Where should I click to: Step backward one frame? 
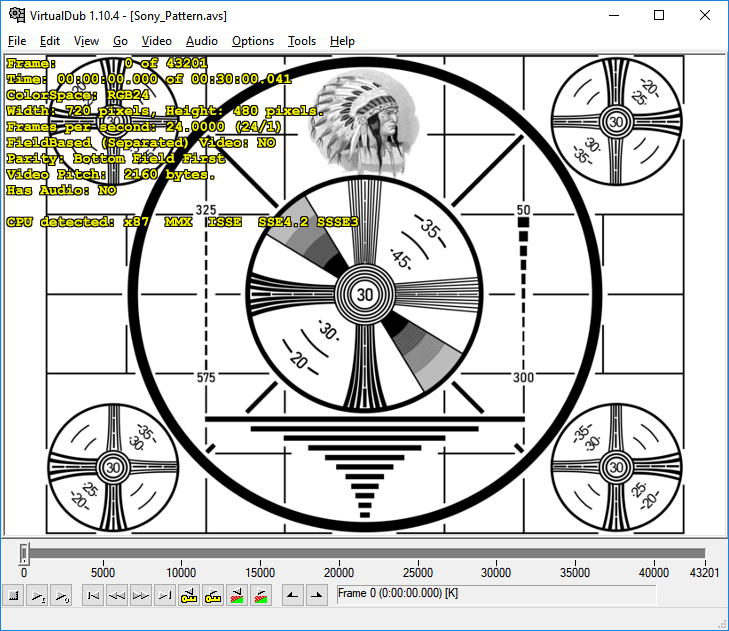pyautogui.click(x=117, y=595)
